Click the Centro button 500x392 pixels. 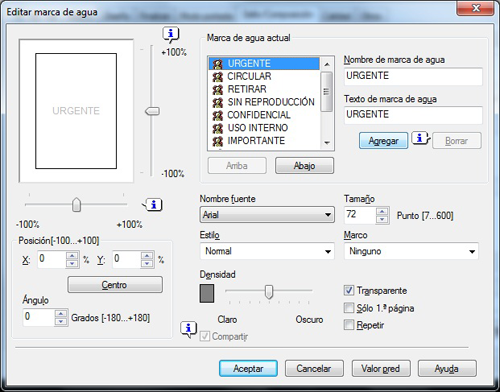115,285
